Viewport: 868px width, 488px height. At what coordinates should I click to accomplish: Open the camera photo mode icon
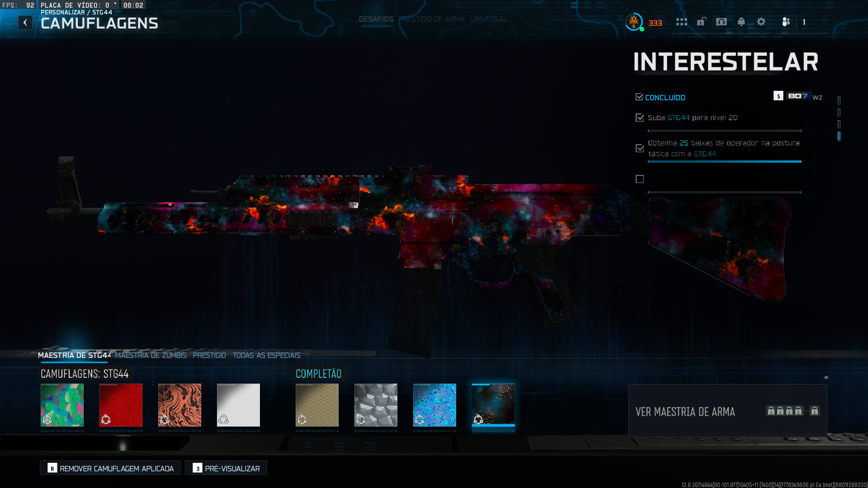pyautogui.click(x=721, y=22)
